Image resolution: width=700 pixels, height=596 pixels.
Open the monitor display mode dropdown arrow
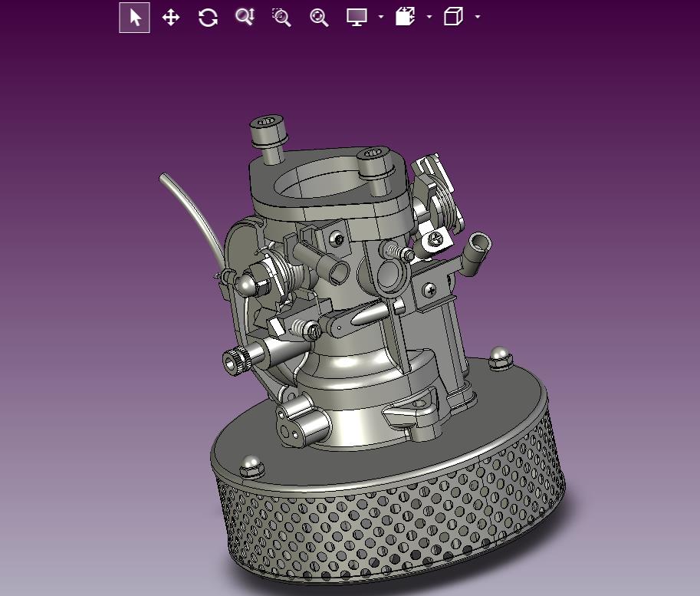(381, 17)
